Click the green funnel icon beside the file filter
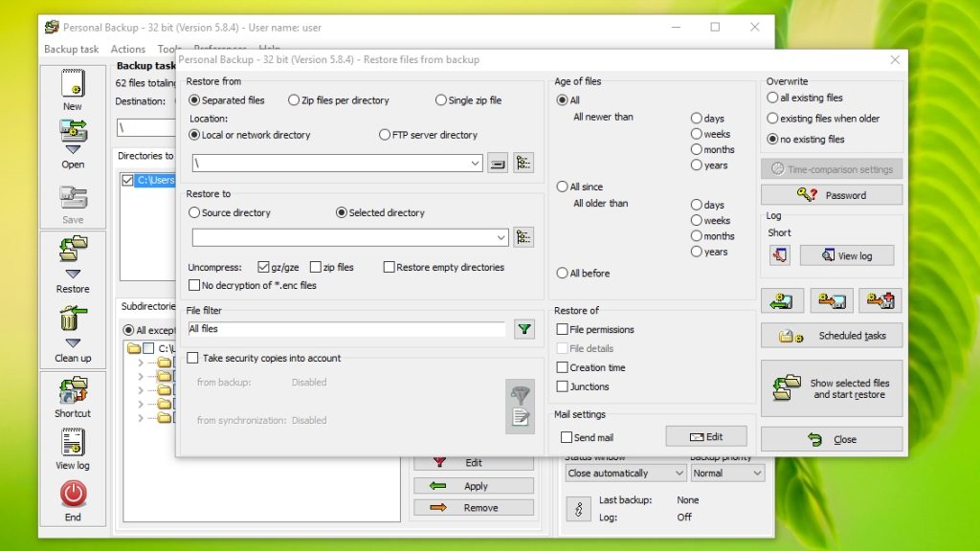 tap(524, 328)
